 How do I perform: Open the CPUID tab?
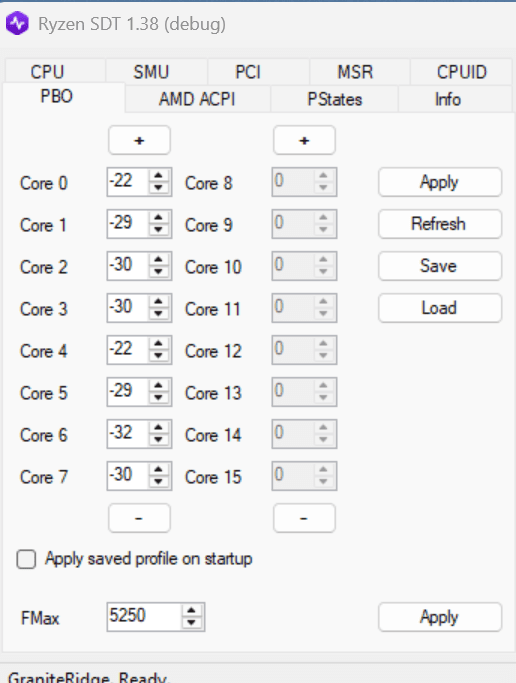(x=462, y=72)
